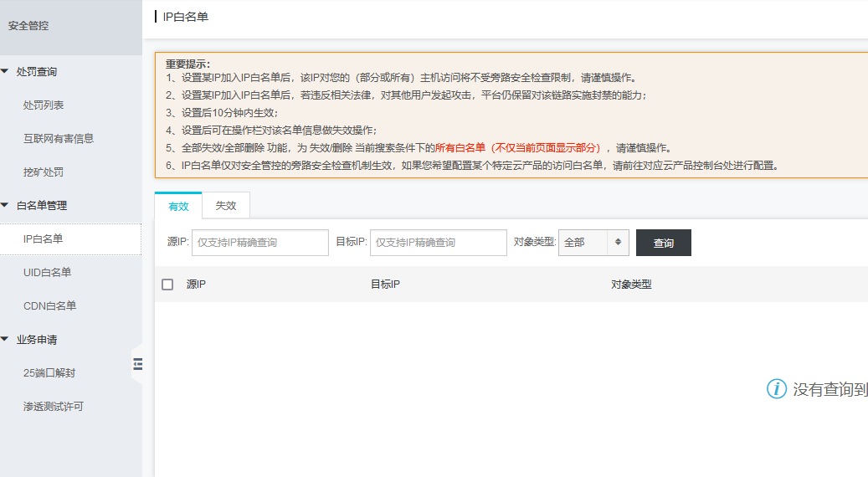Collapse the 白名单管理 section
Image resolution: width=868 pixels, height=477 pixels.
tap(5, 205)
